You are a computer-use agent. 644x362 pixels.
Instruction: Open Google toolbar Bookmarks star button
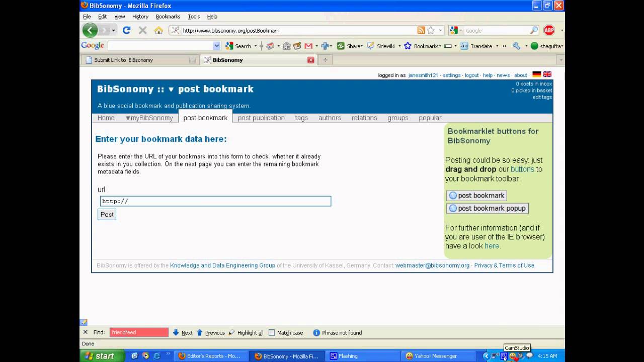(x=423, y=46)
